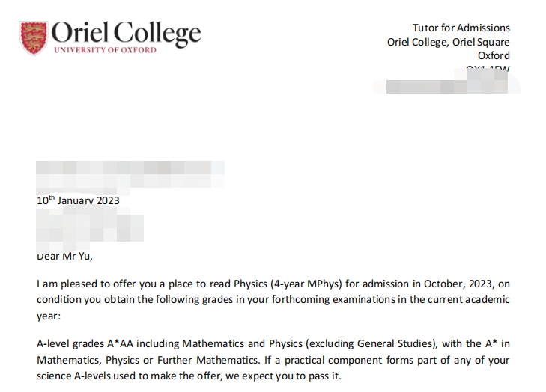Click the A*AA grade requirement text

tap(120, 343)
